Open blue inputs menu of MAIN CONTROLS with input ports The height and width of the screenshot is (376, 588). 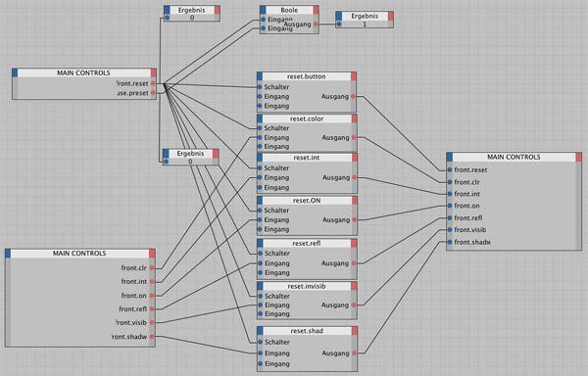pos(450,158)
